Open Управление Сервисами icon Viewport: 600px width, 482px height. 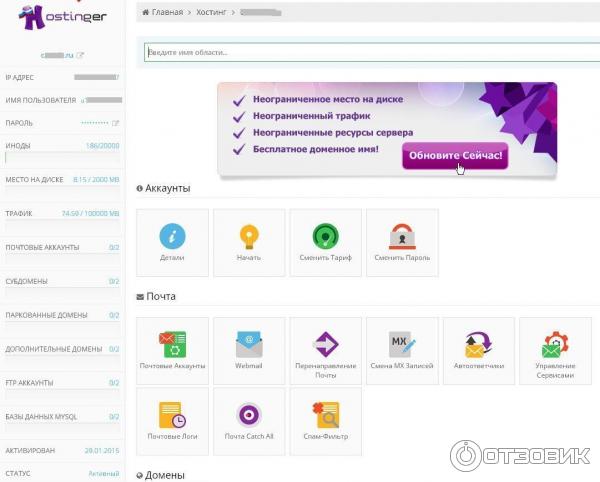(555, 346)
